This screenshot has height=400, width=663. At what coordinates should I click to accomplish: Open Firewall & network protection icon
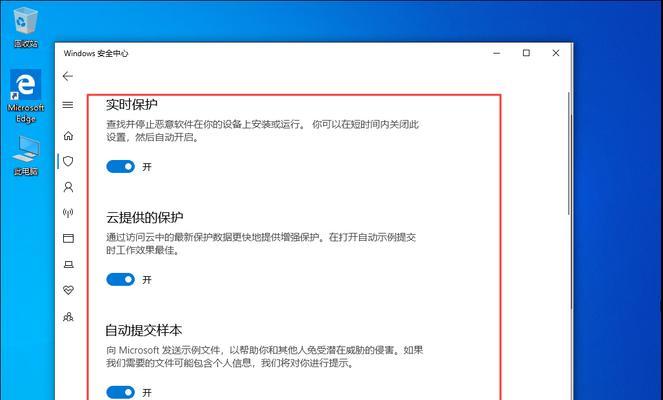point(68,213)
